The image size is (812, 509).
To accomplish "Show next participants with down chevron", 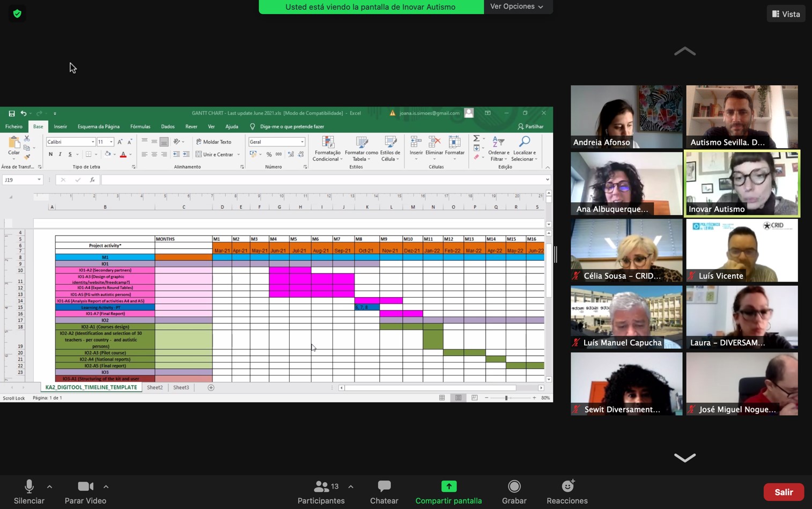I will (x=684, y=458).
